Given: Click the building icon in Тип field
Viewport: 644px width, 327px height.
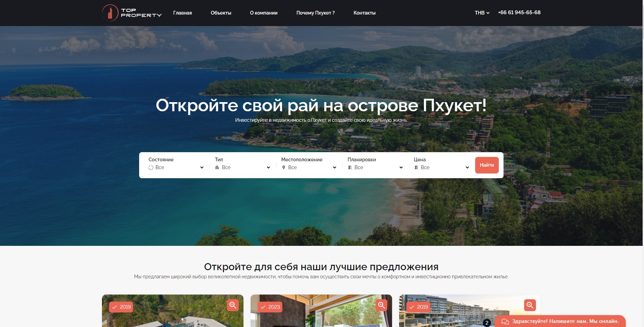Looking at the screenshot, I should [x=217, y=167].
